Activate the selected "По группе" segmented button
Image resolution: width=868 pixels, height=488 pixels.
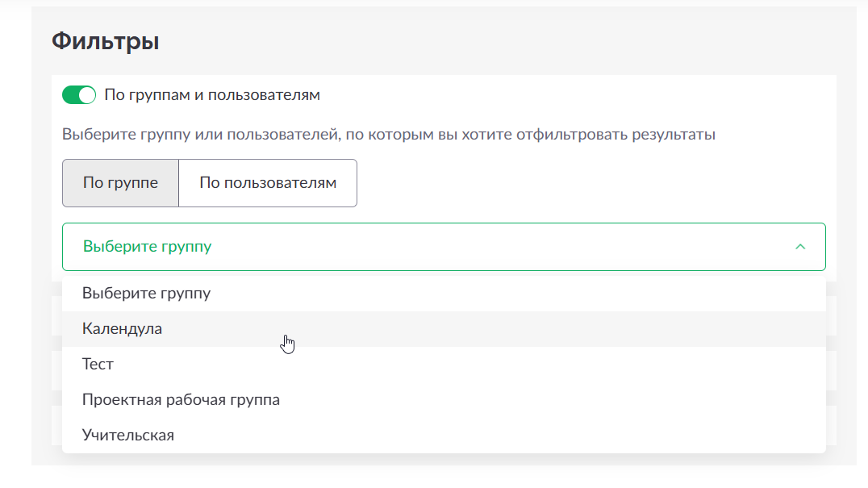tap(120, 183)
